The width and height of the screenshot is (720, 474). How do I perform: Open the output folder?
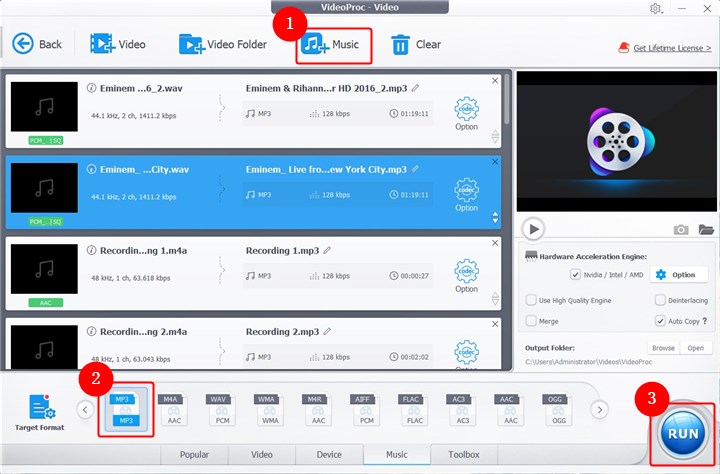tap(696, 348)
